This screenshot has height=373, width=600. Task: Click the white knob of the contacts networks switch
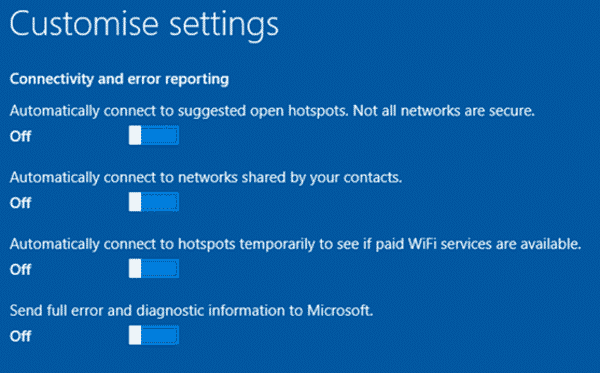(x=135, y=202)
